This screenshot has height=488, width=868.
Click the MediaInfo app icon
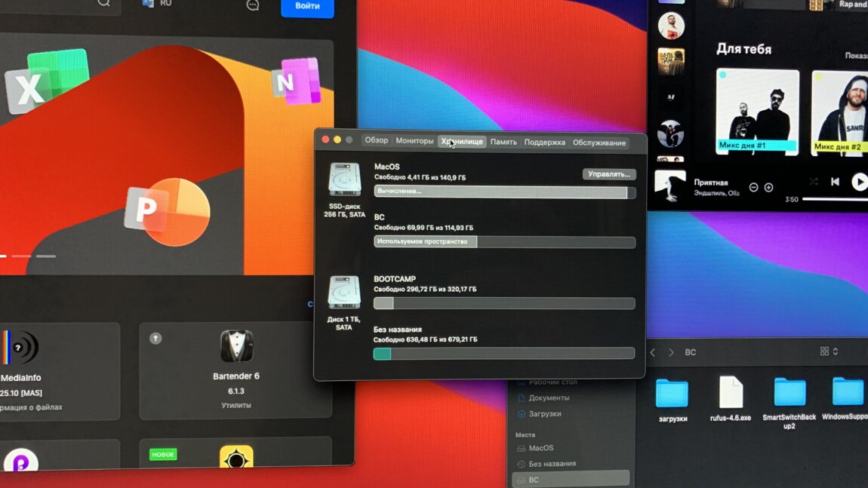[x=20, y=347]
